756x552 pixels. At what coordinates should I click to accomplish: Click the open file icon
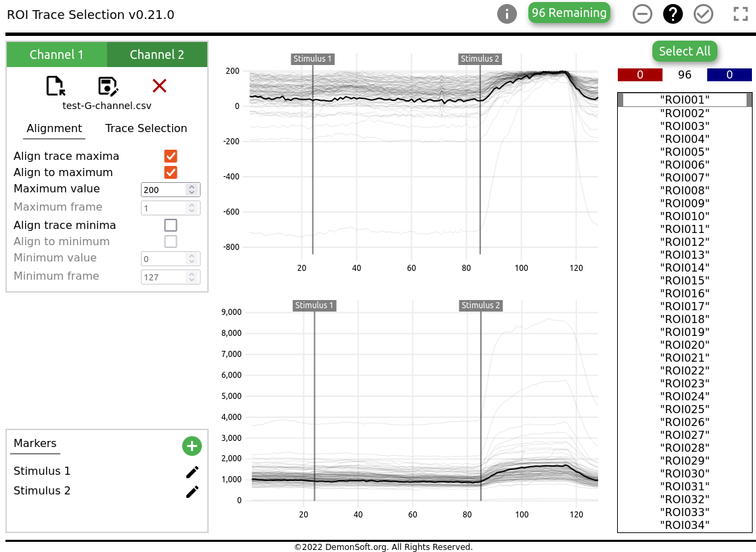[x=56, y=86]
